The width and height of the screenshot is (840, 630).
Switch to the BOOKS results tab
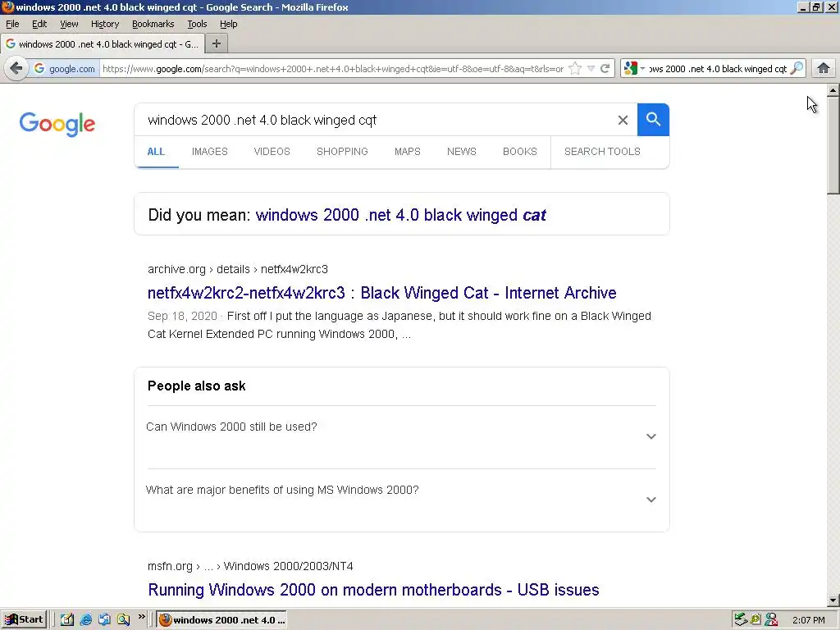coord(519,152)
